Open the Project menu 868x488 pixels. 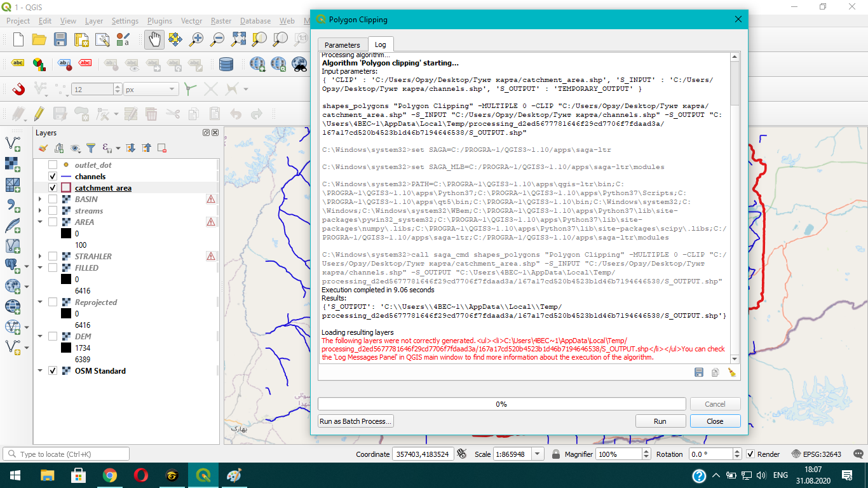click(x=18, y=21)
